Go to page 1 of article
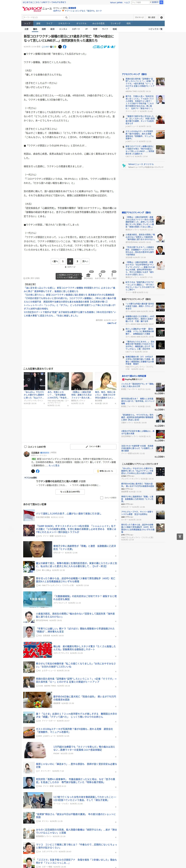Image resolution: width=186 pixels, height=868 pixels. coord(62,261)
